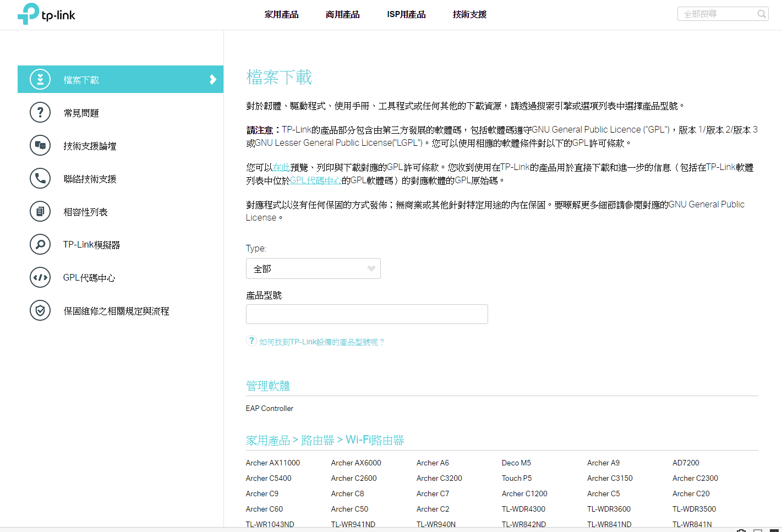
Task: Select Deco M5 model
Action: [516, 463]
